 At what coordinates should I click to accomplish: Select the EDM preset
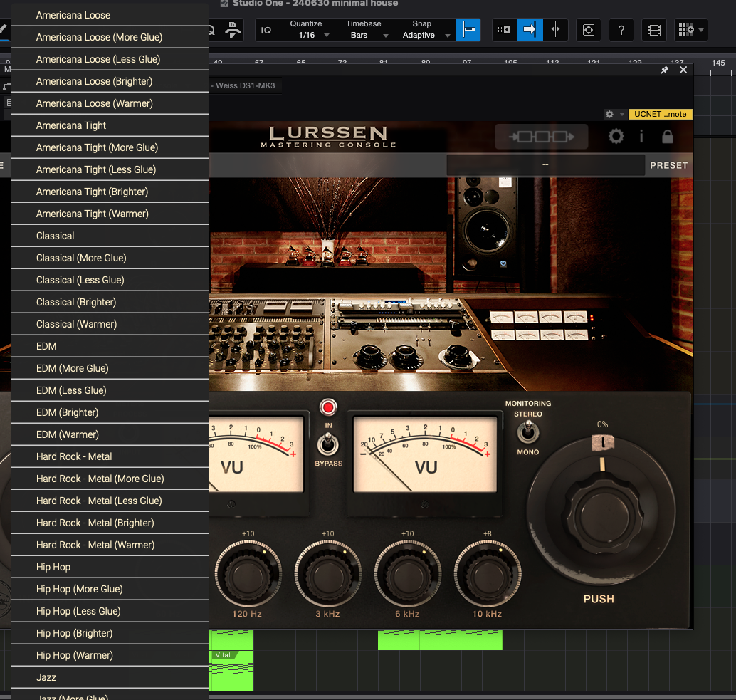(x=110, y=346)
